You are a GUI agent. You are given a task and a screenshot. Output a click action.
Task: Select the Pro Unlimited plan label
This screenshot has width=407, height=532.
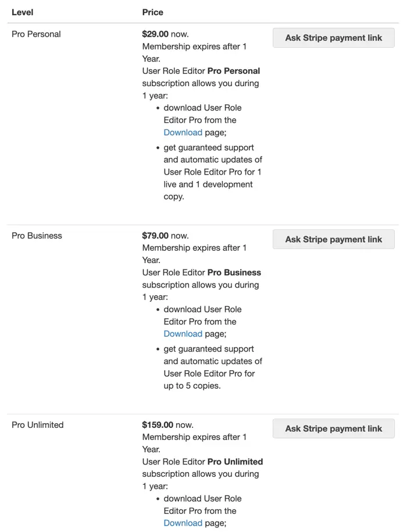(x=37, y=425)
